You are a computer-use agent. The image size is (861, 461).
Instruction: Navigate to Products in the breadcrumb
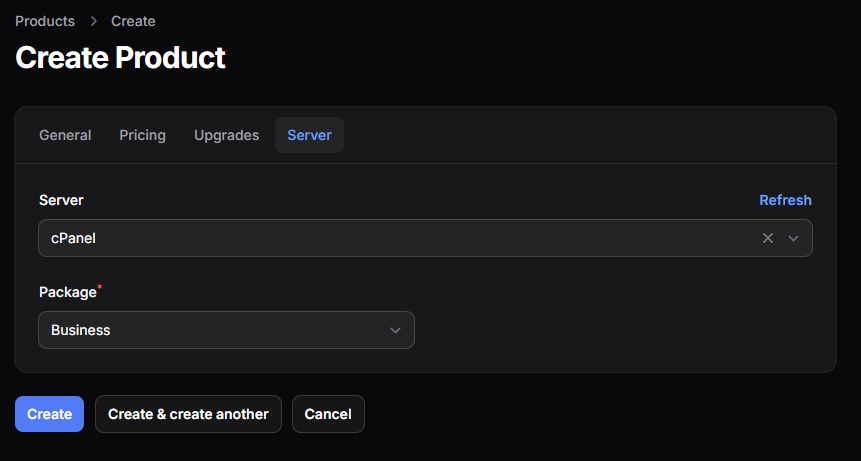[x=45, y=21]
